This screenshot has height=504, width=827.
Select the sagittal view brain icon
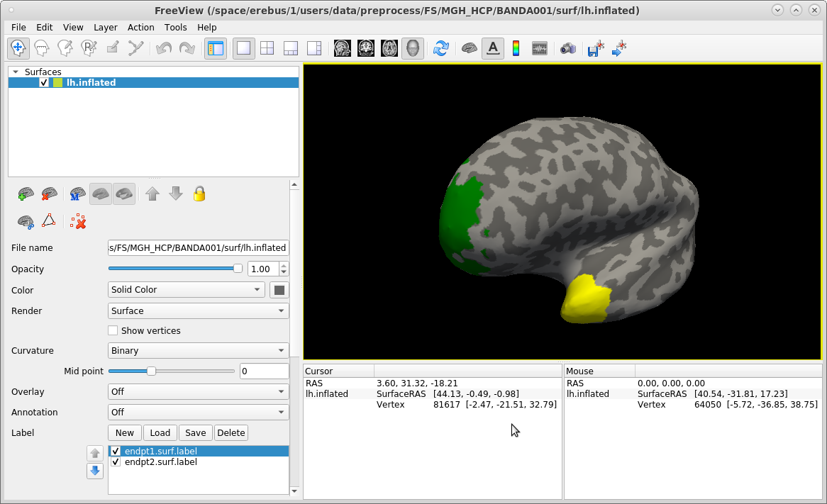(343, 48)
